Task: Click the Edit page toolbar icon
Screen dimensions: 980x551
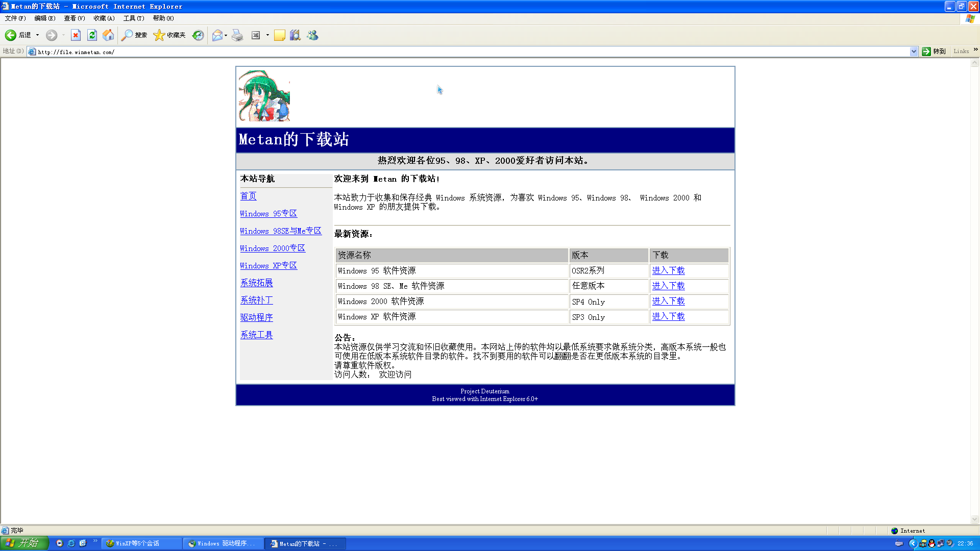Action: tap(256, 35)
